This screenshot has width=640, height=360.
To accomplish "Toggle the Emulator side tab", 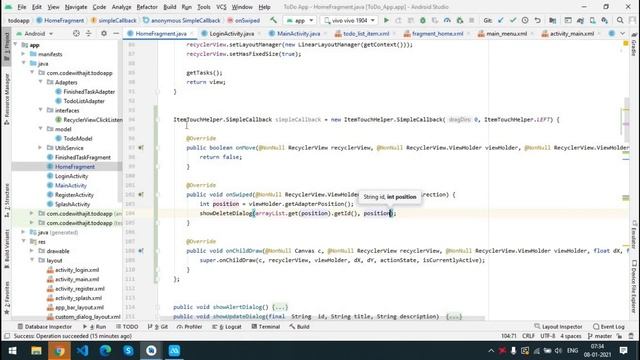I will [634, 235].
